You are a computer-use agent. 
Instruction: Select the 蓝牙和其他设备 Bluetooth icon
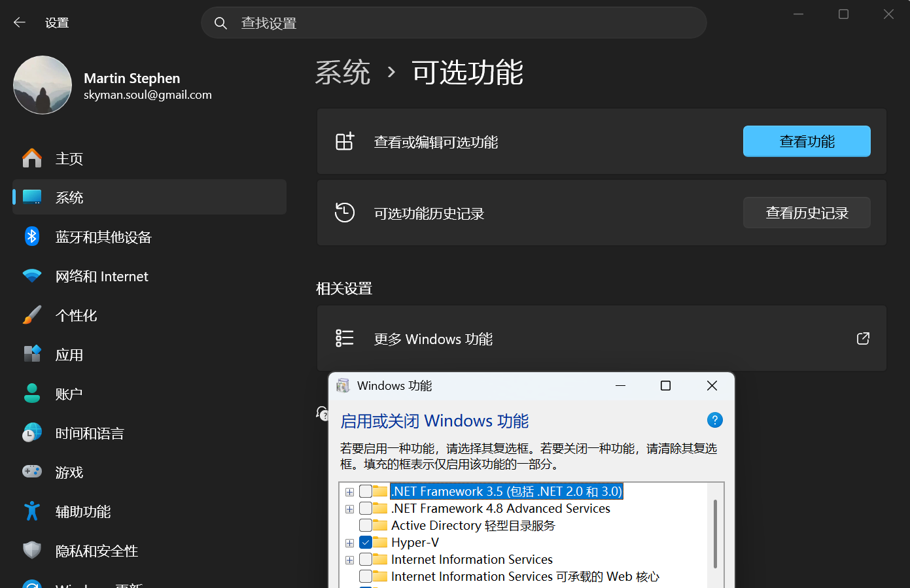pyautogui.click(x=32, y=236)
